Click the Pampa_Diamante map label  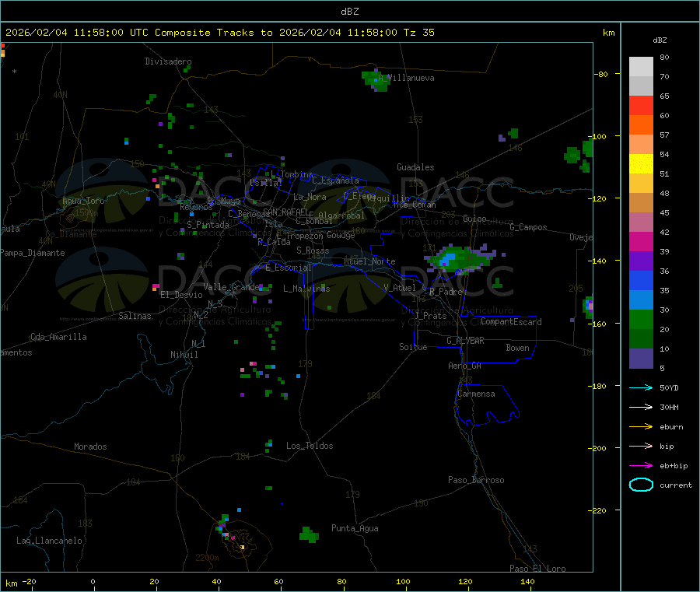(33, 253)
